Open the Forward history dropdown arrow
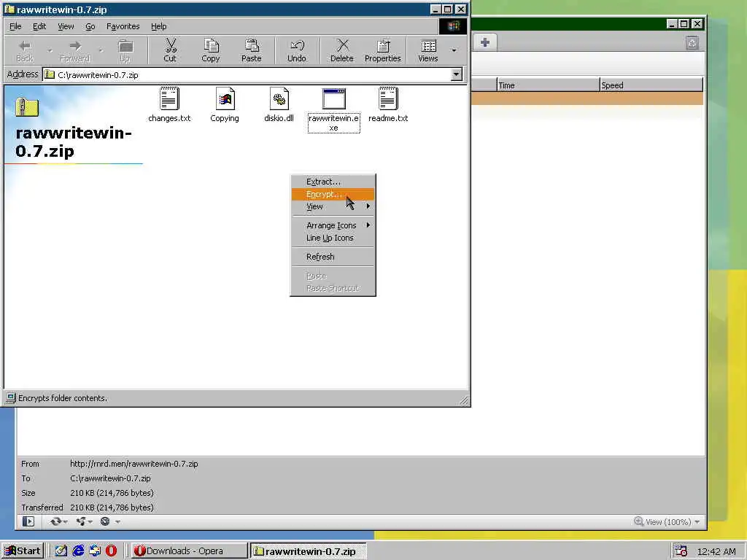Screen dimensions: 747x560 point(101,50)
